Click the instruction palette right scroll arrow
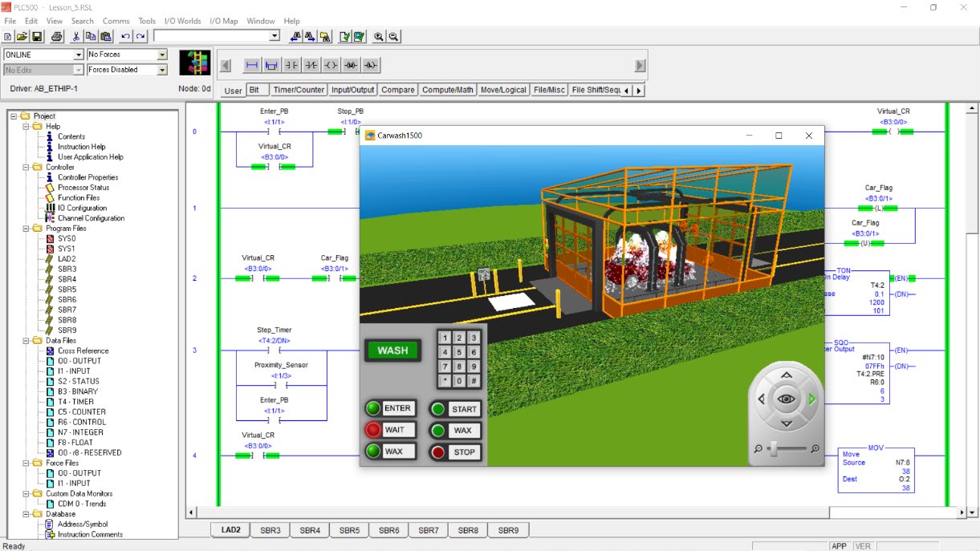 click(x=640, y=66)
